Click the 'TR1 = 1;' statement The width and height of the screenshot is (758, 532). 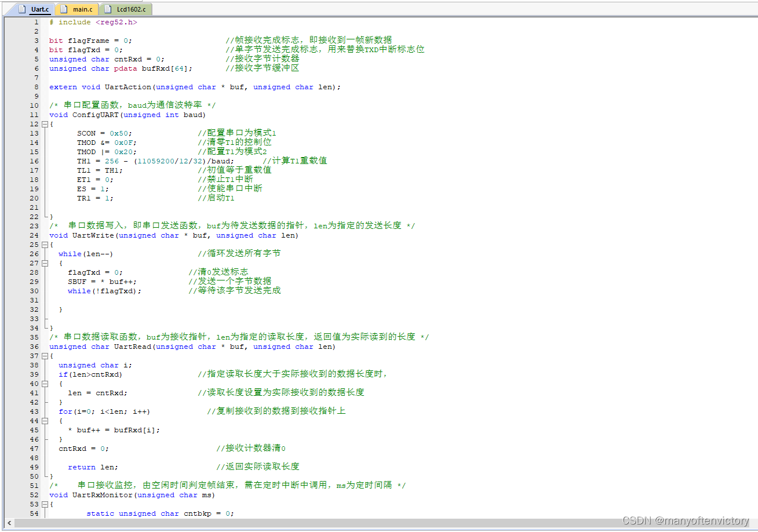[x=95, y=198]
